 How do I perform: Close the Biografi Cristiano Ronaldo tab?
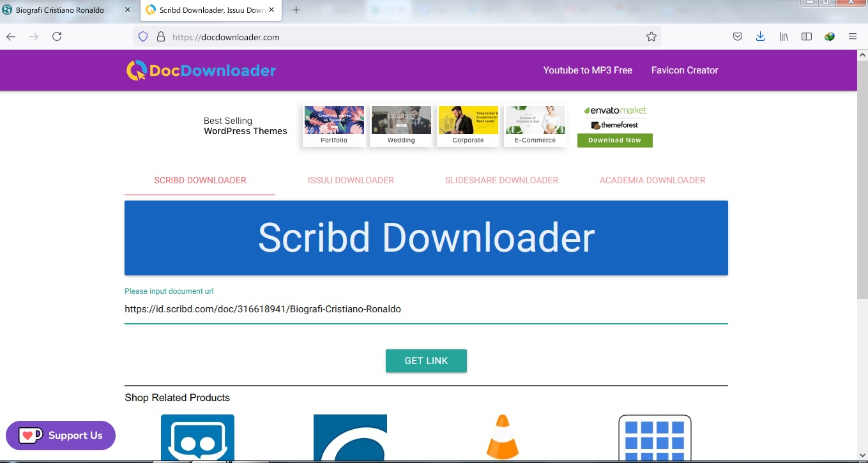pyautogui.click(x=128, y=10)
